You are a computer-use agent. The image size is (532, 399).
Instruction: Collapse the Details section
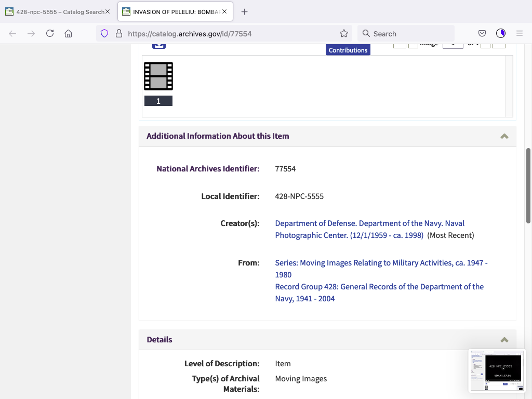tap(503, 340)
